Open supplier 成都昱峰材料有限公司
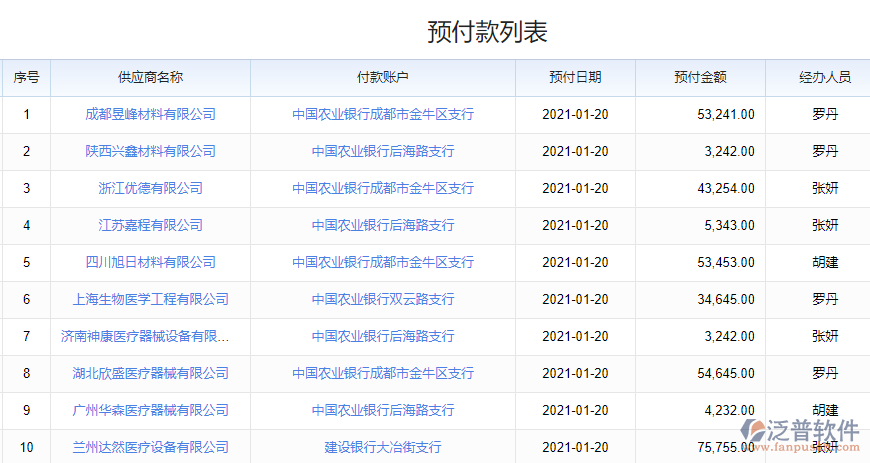This screenshot has width=870, height=463. click(150, 114)
